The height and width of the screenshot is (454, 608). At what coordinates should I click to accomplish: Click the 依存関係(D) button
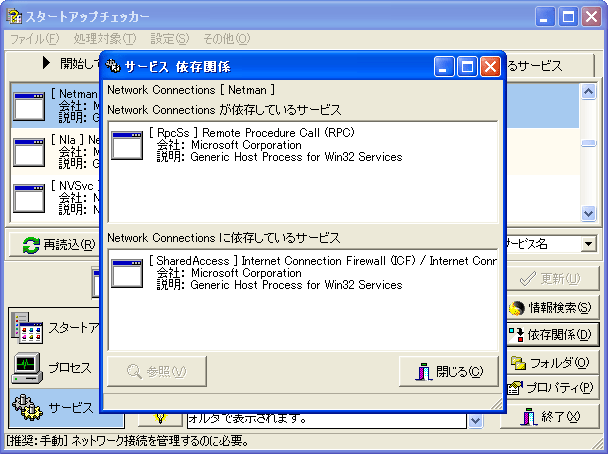[x=552, y=334]
